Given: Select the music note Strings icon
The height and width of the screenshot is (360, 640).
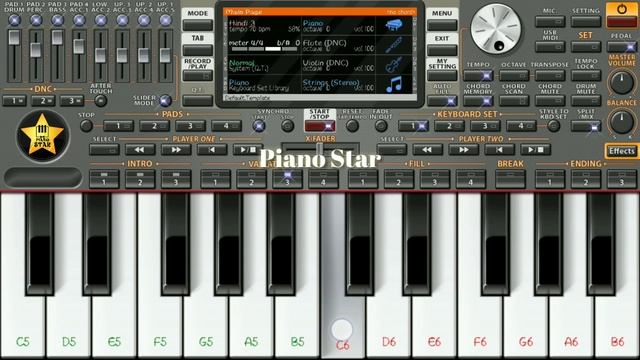Looking at the screenshot, I should (394, 84).
